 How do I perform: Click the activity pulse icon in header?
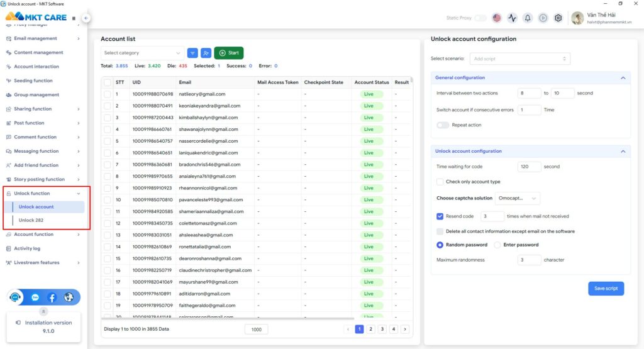(513, 18)
